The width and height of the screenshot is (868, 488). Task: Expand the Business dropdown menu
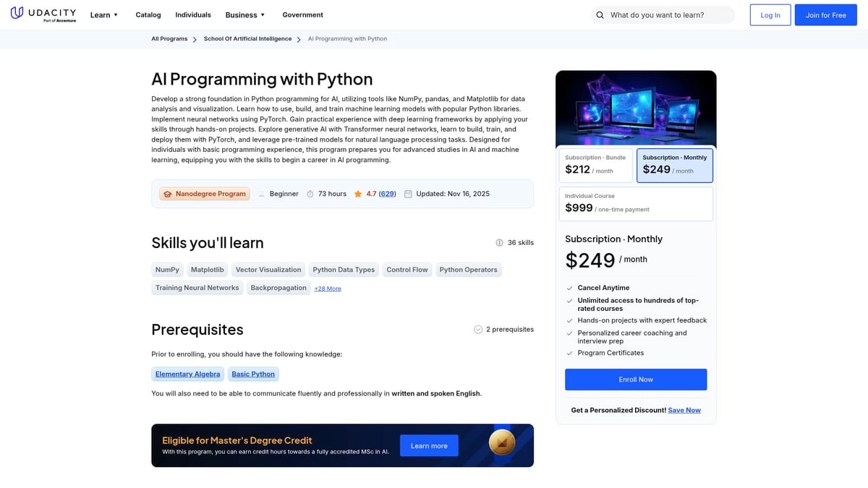[x=245, y=15]
